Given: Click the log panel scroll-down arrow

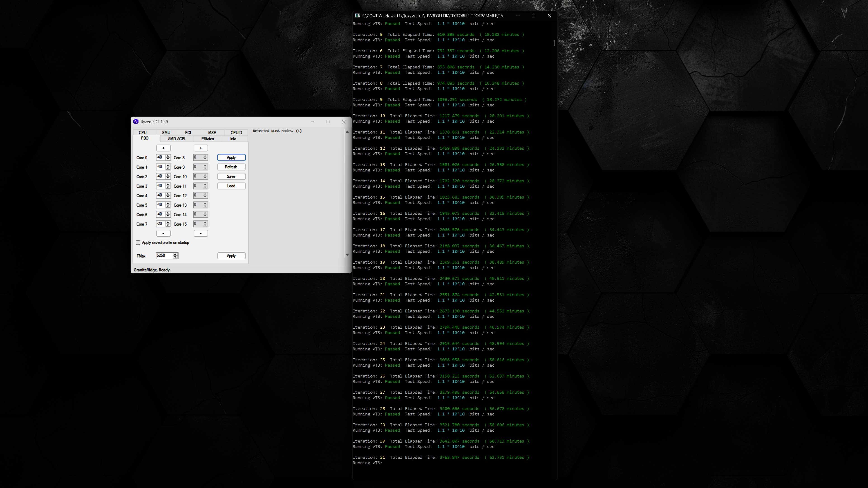Looking at the screenshot, I should tap(347, 255).
